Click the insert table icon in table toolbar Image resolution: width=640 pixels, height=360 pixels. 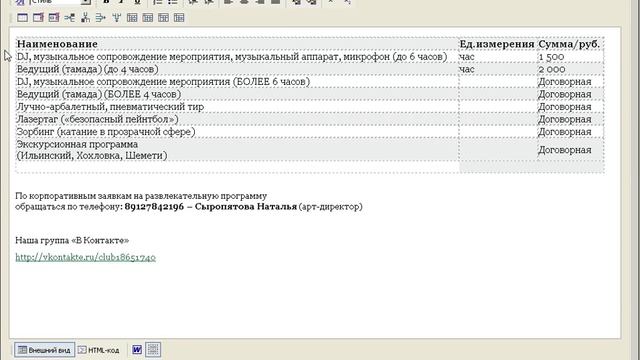[22, 18]
